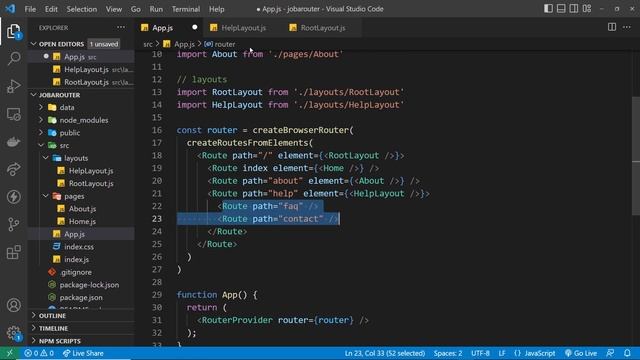
Task: Collapse the layouts folder
Action: [81, 158]
